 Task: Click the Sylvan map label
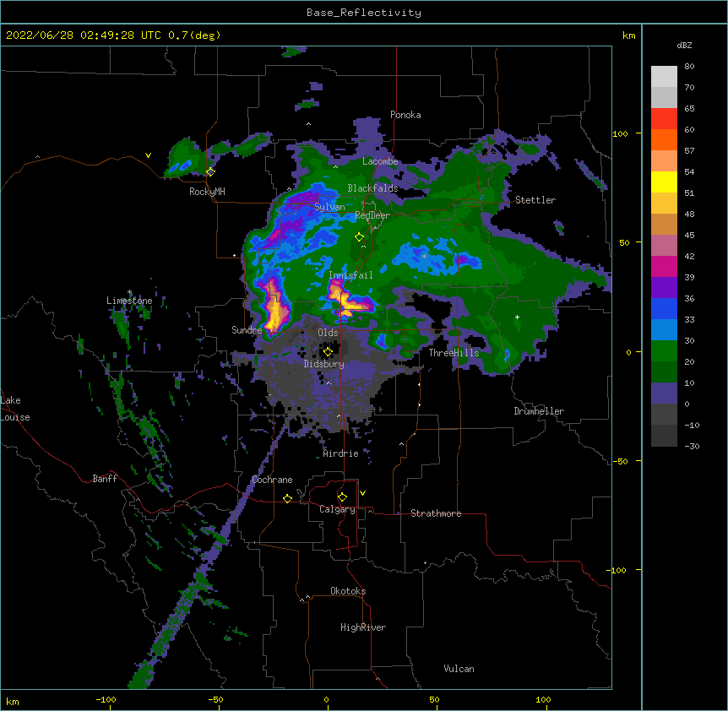pos(329,207)
